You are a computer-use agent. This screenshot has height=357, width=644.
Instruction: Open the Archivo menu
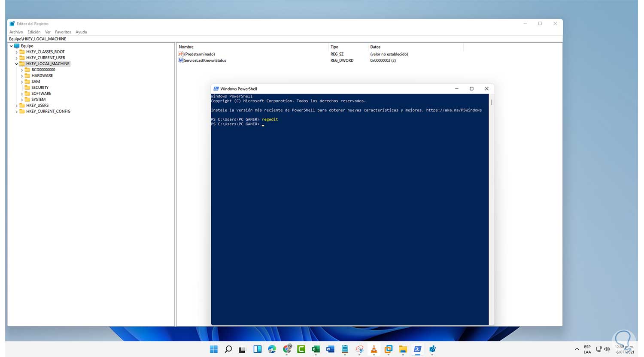(x=16, y=32)
